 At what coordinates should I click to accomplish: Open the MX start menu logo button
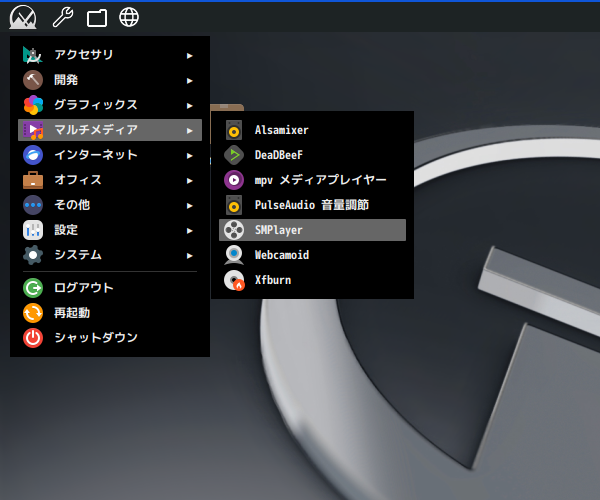pyautogui.click(x=23, y=17)
